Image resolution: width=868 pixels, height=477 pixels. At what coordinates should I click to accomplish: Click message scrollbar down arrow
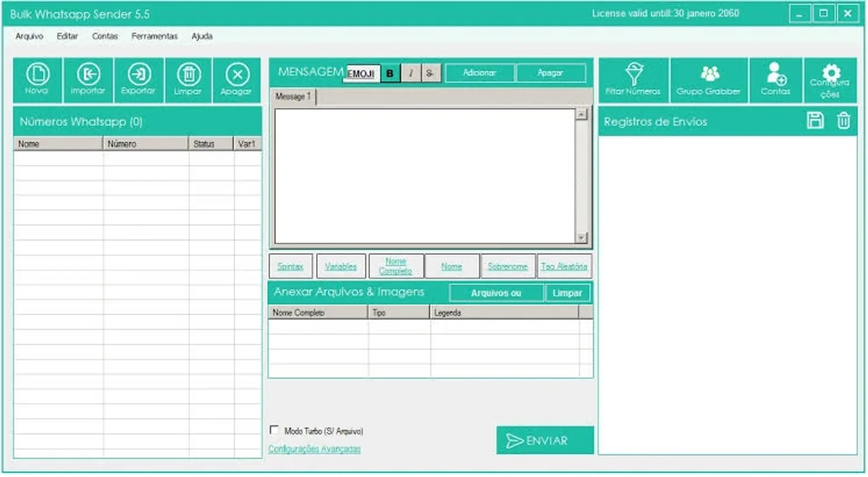click(x=581, y=237)
